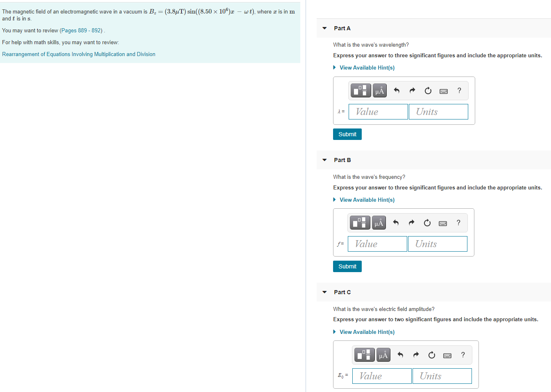551x392 pixels.
Task: Show keyboard shortcuts in Part A toolbar
Action: point(444,91)
